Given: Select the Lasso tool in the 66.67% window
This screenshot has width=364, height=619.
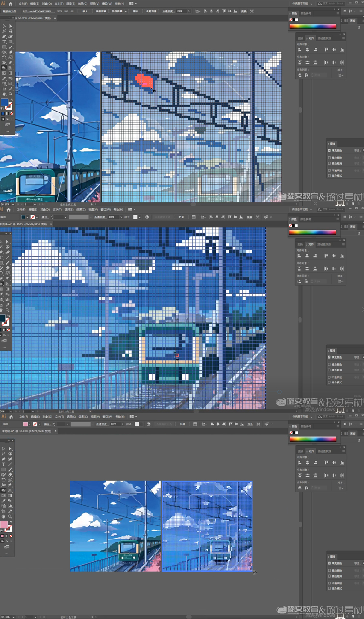Looking at the screenshot, I should pos(11,31).
